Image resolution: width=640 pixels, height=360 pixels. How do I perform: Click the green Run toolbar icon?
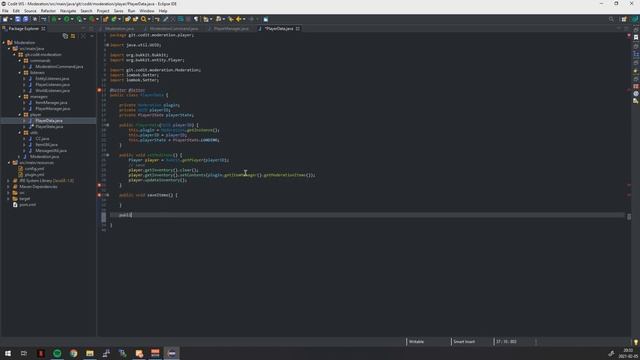coord(66,19)
